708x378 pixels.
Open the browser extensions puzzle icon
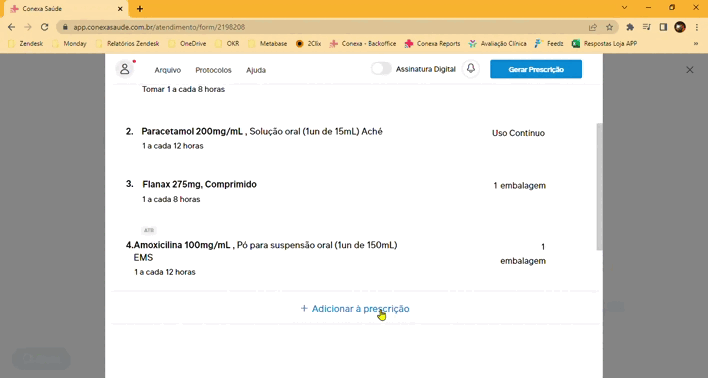630,27
